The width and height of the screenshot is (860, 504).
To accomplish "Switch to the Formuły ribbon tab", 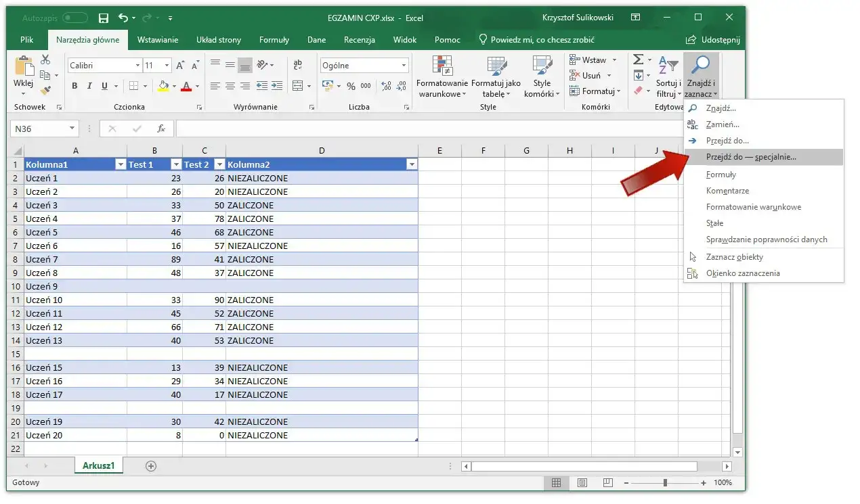I will click(274, 39).
